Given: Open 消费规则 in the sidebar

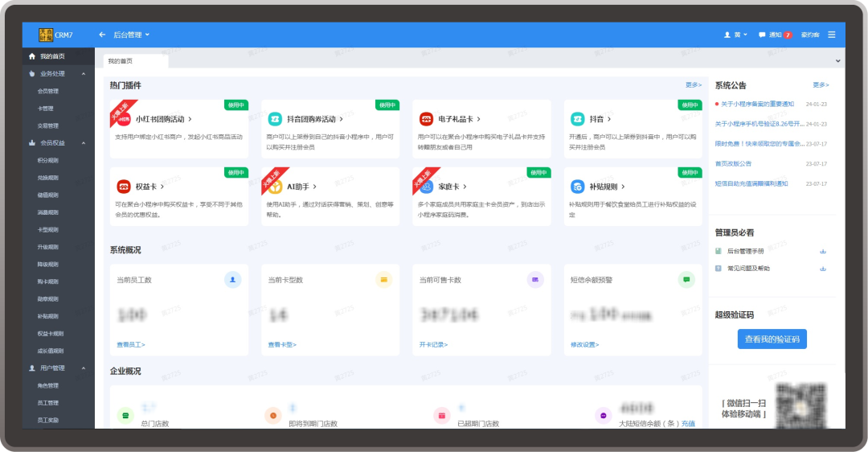Looking at the screenshot, I should [x=47, y=212].
